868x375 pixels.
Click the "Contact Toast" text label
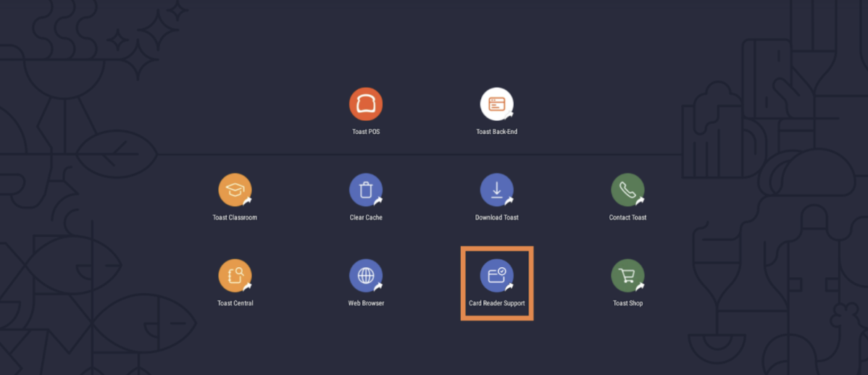627,217
